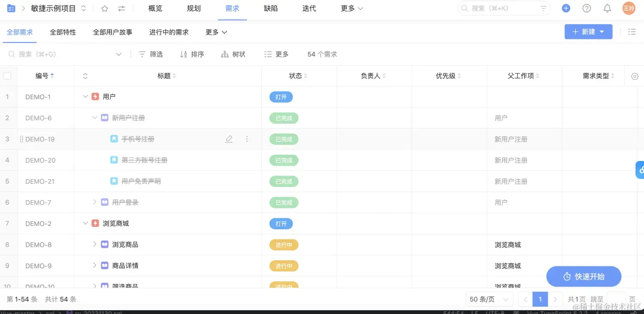The width and height of the screenshot is (644, 314).
Task: Open the 更多 dropdown next to the 迭代 tab
Action: coord(352,9)
